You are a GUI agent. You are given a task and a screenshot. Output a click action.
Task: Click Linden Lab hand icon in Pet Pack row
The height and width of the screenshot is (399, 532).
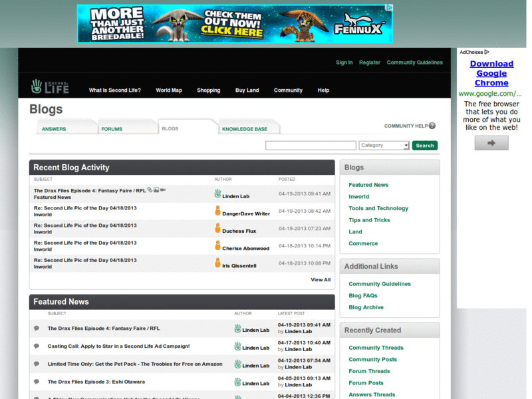point(237,364)
